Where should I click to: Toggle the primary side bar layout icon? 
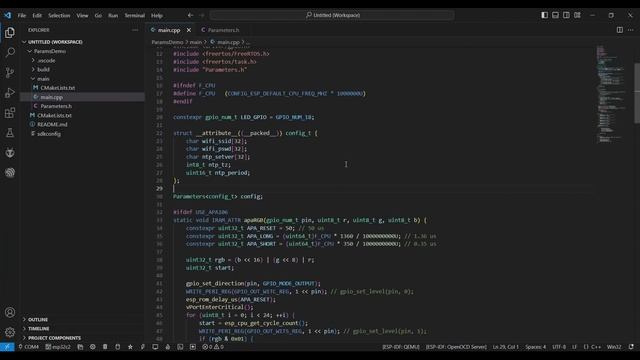click(x=544, y=15)
